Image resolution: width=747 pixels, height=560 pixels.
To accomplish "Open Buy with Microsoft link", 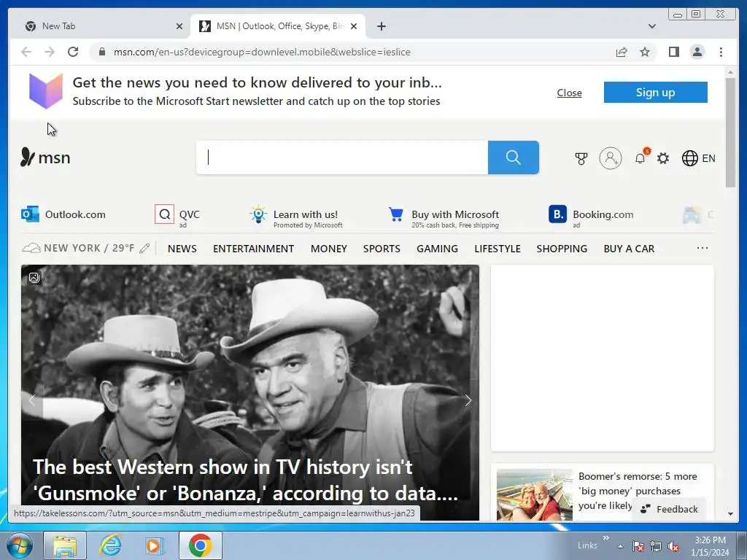I will (x=444, y=217).
